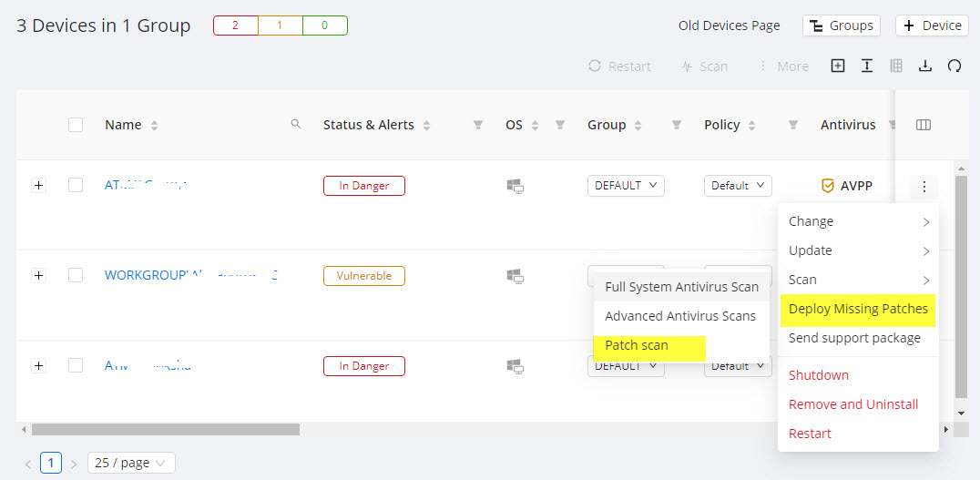This screenshot has height=480, width=980.
Task: Check the third device row checkbox
Action: click(76, 365)
